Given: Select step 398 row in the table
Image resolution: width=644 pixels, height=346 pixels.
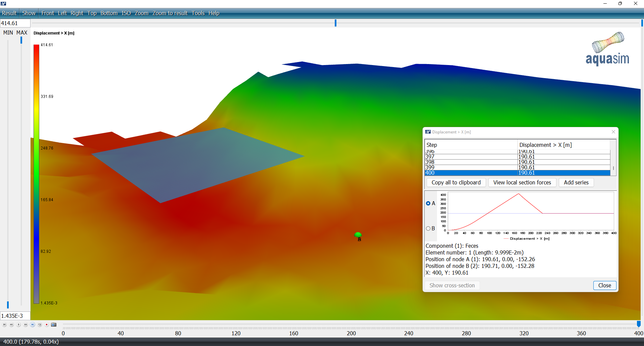Looking at the screenshot, I should click(517, 162).
